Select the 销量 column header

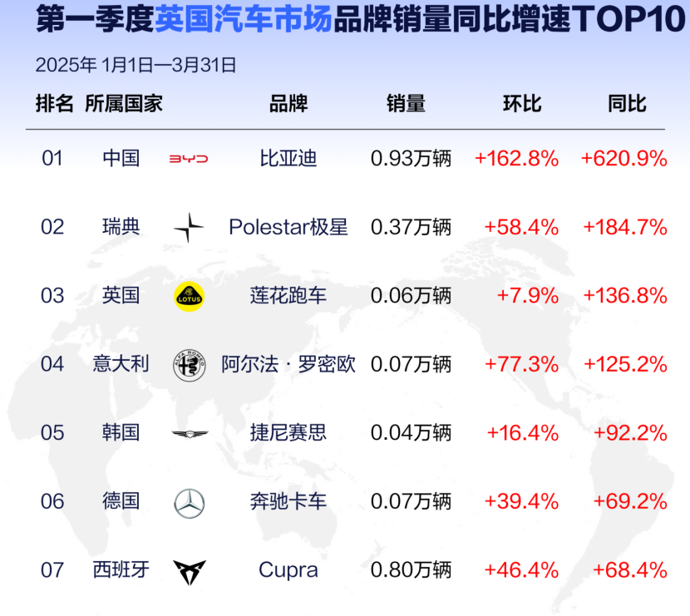click(x=406, y=104)
